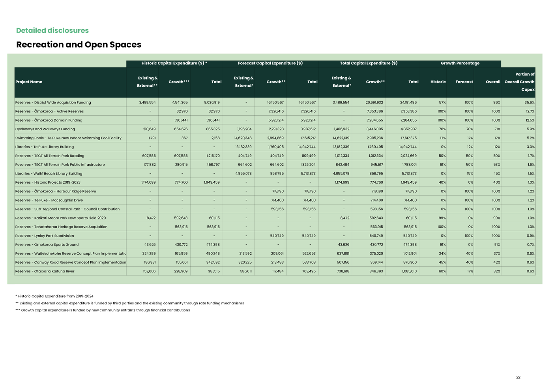Click the 24,181,486 total expenditure cell
The width and height of the screenshot is (554, 392).
pos(408,103)
